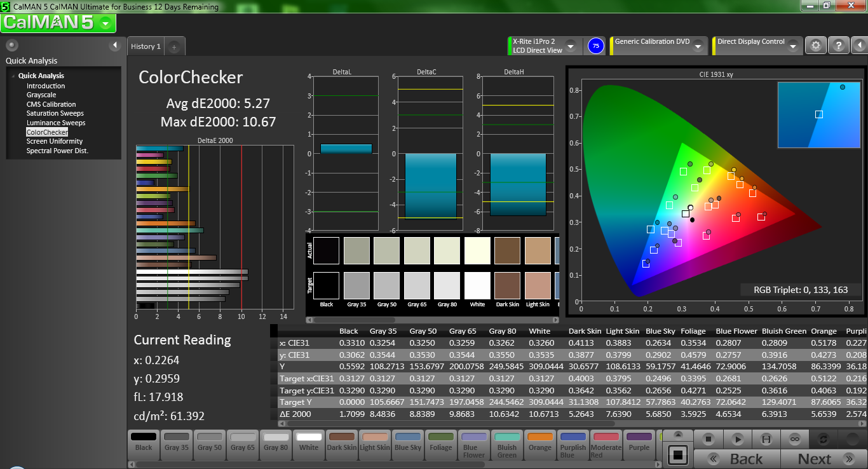This screenshot has width=868, height=469.
Task: Open Introduction in the workflow list
Action: [x=46, y=86]
